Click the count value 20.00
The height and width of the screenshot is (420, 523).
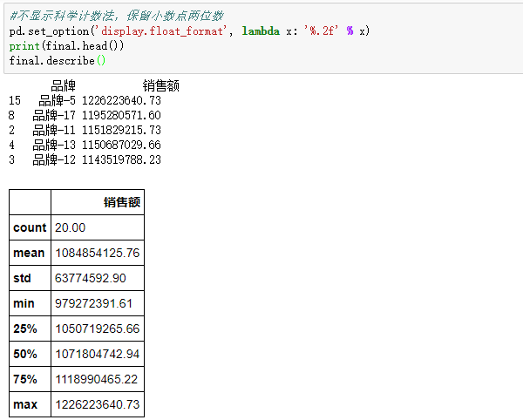(70, 227)
